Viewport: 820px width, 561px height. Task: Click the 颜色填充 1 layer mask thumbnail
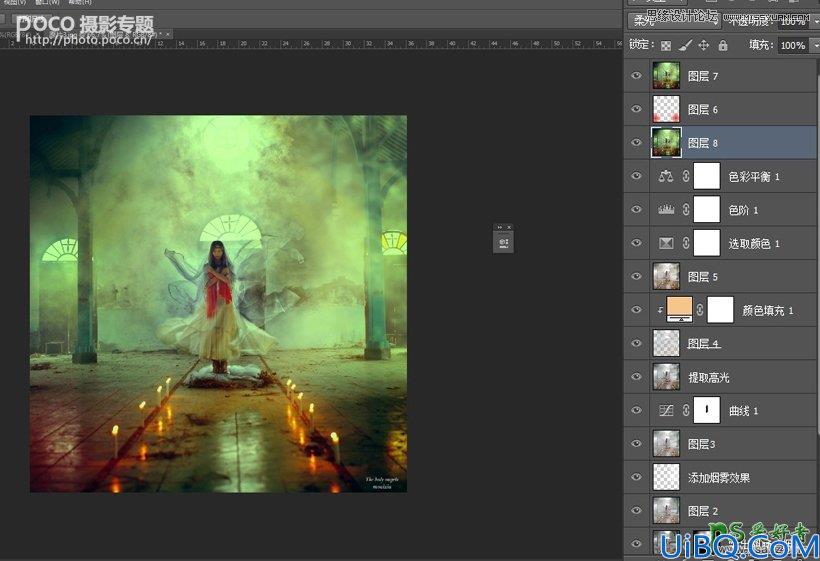point(721,310)
